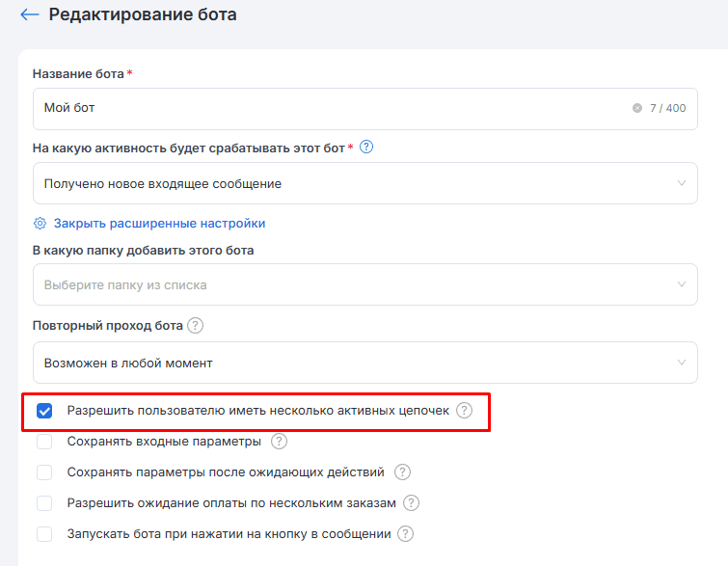Enable Сохранять входные параметры checkbox
The image size is (728, 566).
[44, 441]
